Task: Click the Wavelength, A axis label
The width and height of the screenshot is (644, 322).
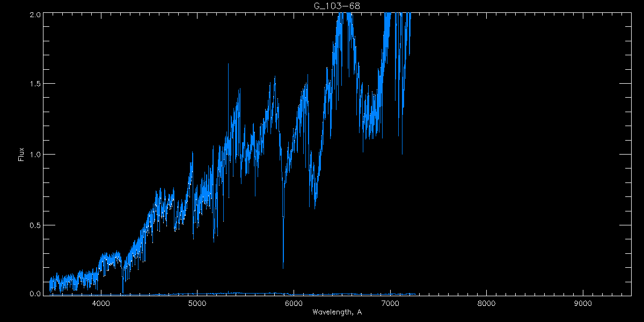Action: (336, 312)
